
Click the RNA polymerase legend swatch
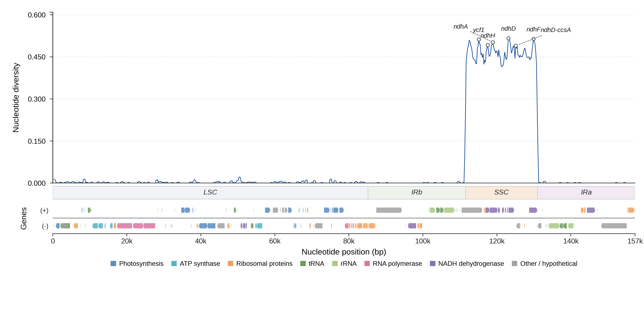367,264
